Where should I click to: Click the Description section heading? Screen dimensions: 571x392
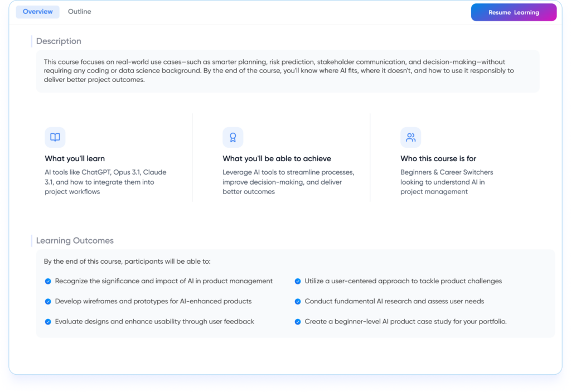pos(59,41)
